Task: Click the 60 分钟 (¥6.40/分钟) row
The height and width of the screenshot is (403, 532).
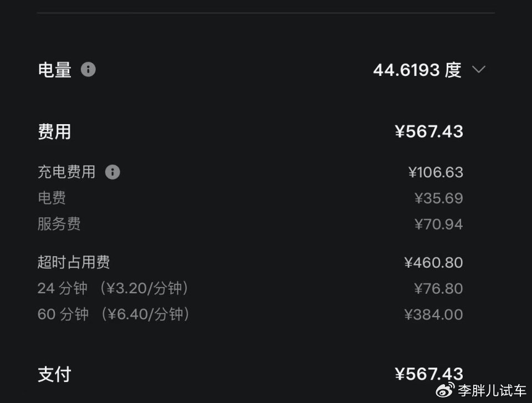Action: (114, 314)
